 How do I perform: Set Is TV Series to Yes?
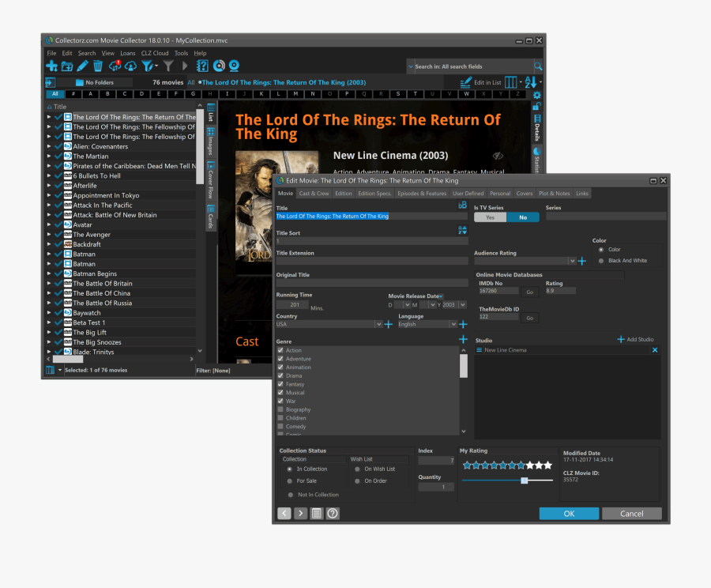point(490,217)
